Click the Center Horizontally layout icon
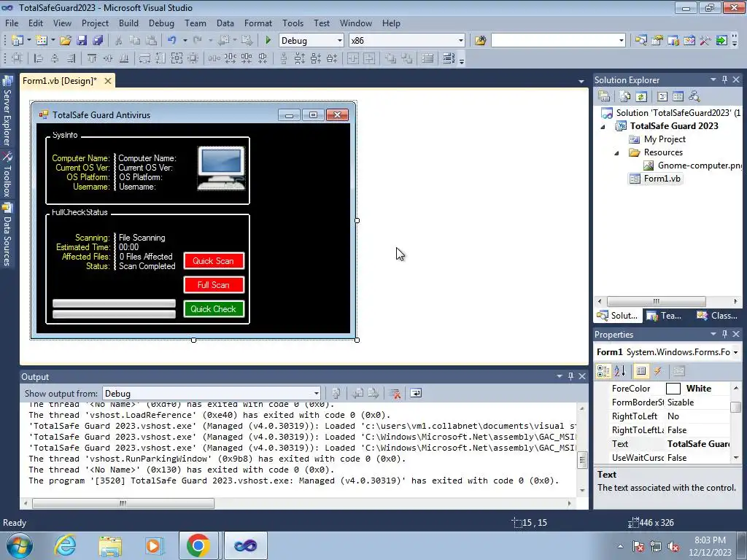747x560 pixels. [353, 58]
